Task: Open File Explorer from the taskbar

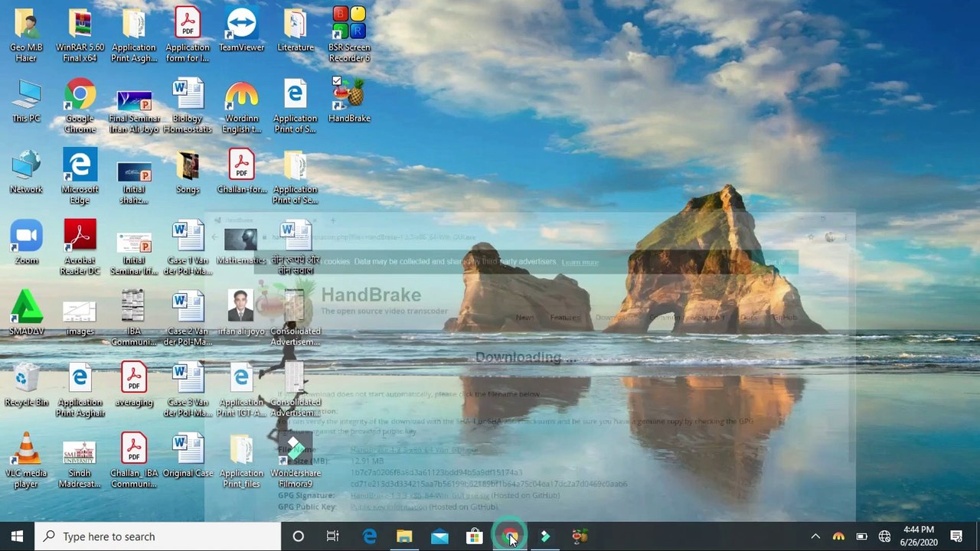Action: (x=404, y=536)
